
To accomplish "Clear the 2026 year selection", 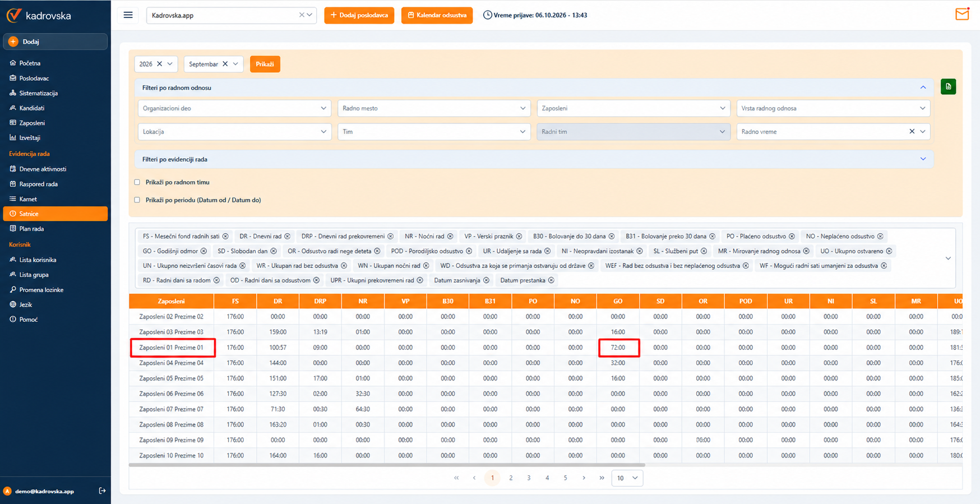I will (x=159, y=64).
